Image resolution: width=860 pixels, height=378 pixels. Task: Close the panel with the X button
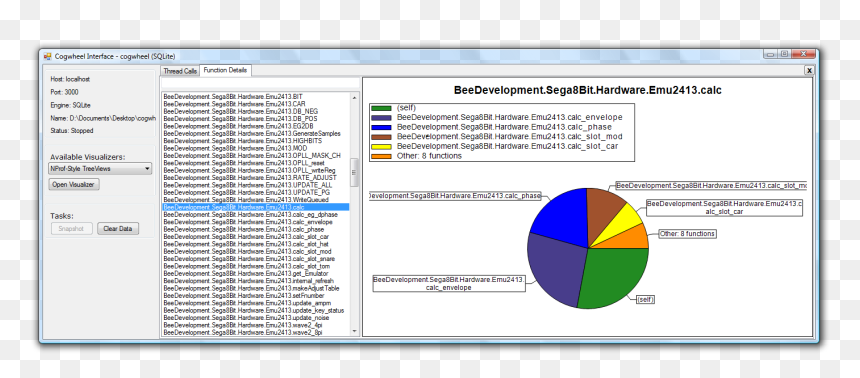pos(809,70)
